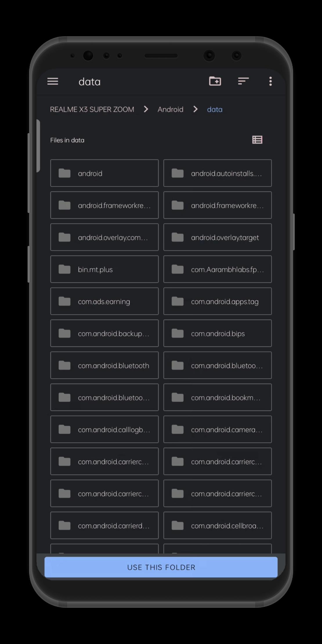The width and height of the screenshot is (322, 644).
Task: Click the folder icon of com.android.bips
Action: point(178,333)
